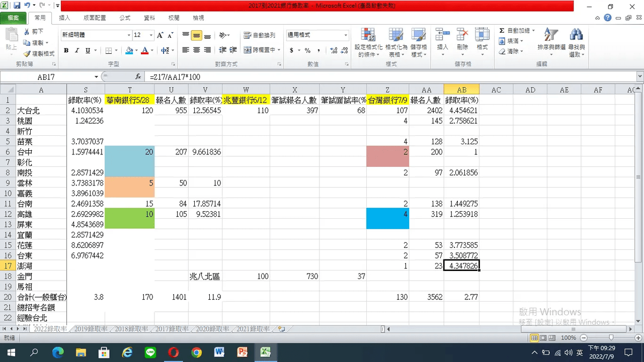The image size is (644, 362).
Task: Toggle align text left
Action: pyautogui.click(x=186, y=50)
